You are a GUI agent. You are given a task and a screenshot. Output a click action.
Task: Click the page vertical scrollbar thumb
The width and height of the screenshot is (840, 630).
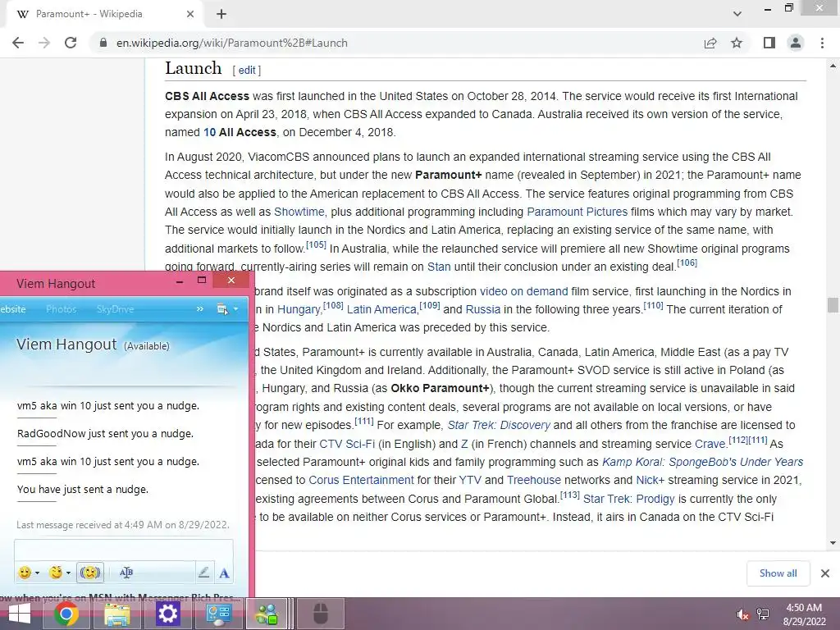(833, 305)
